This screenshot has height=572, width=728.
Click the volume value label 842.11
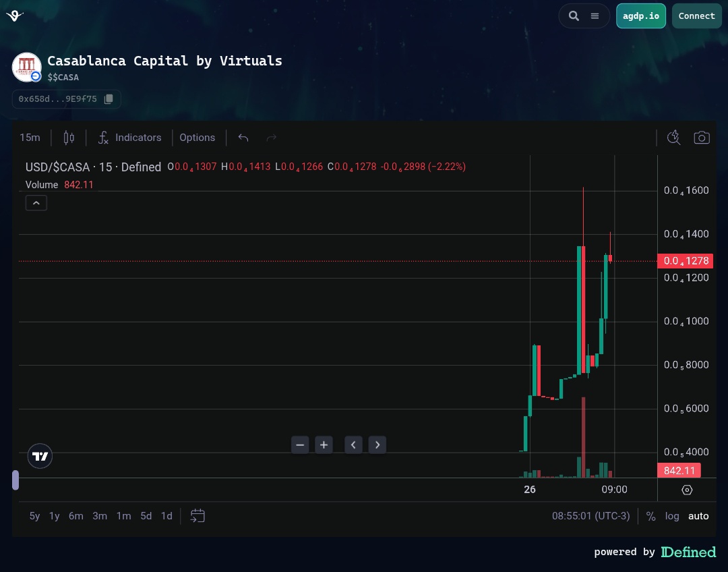[x=679, y=471]
